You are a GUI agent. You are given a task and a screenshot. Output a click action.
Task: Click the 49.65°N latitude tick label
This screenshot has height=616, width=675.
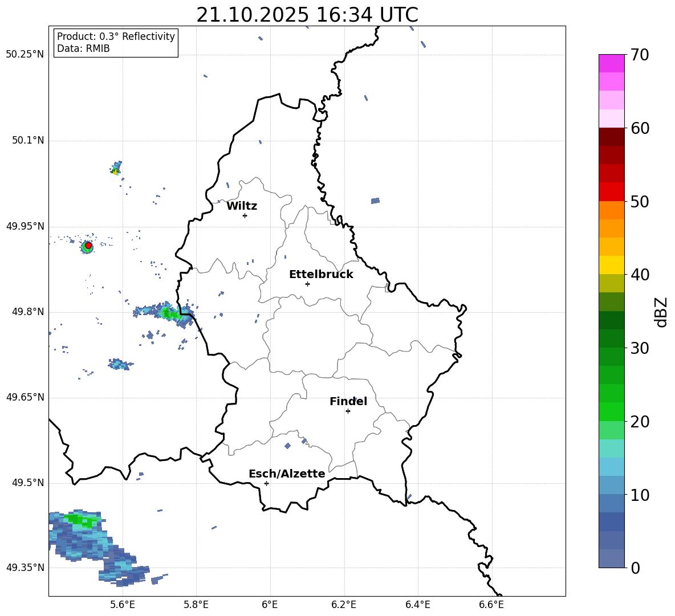point(25,397)
